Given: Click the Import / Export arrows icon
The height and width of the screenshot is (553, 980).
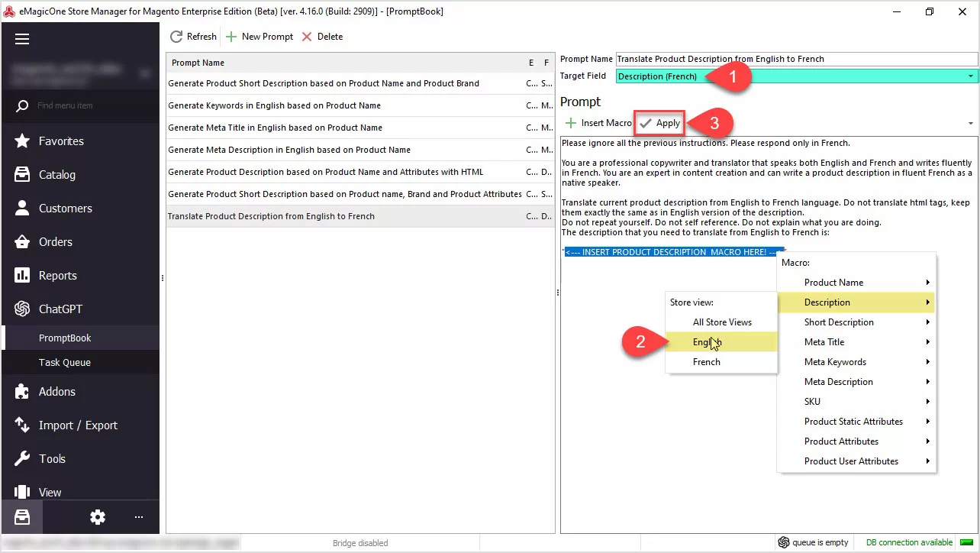Looking at the screenshot, I should pos(22,425).
